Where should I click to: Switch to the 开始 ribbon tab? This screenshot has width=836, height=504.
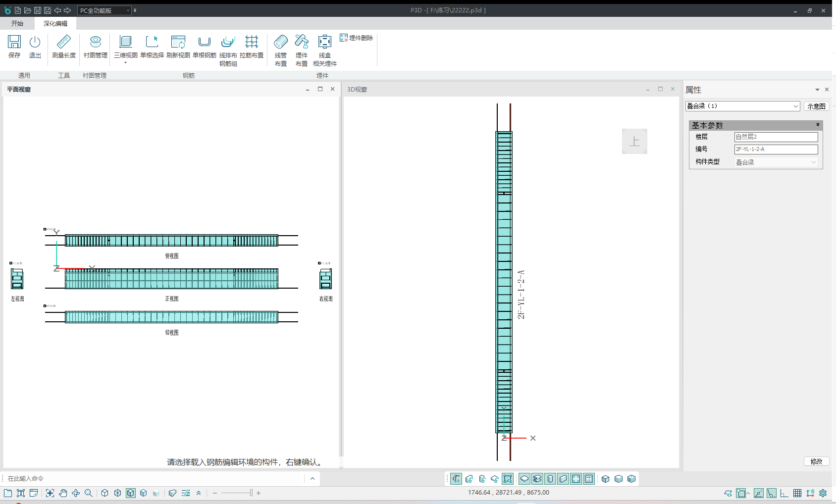(x=17, y=23)
